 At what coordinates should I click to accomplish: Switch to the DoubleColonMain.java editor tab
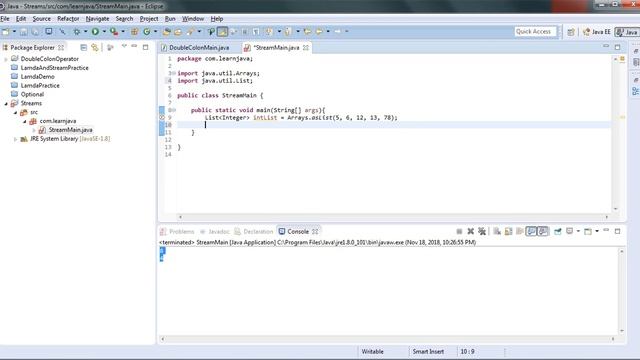(199, 48)
